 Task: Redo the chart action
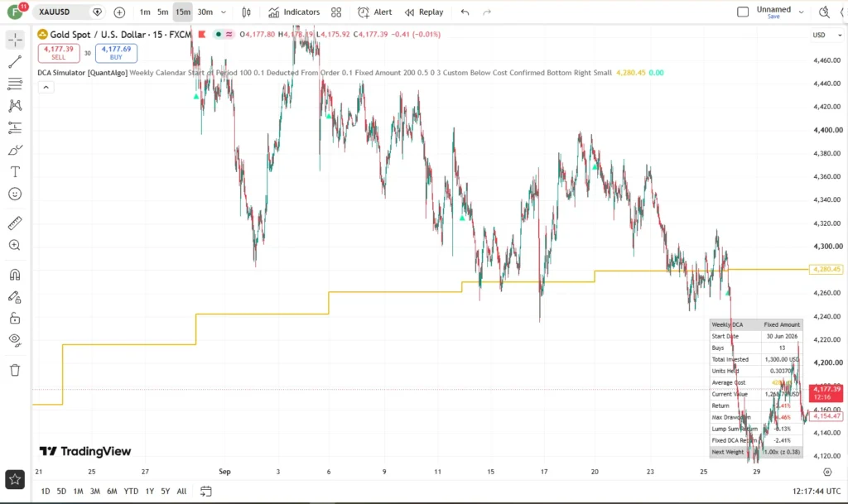click(487, 12)
